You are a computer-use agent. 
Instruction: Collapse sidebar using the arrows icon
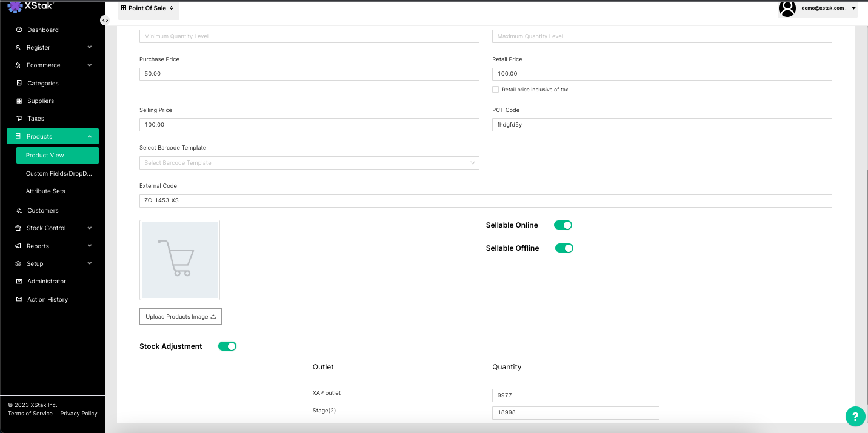click(x=105, y=21)
